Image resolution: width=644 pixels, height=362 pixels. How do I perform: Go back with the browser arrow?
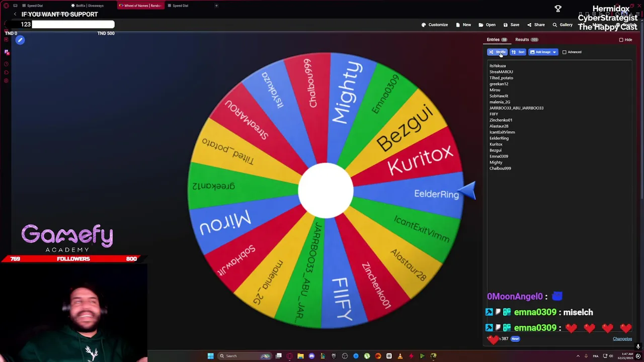click(x=15, y=15)
